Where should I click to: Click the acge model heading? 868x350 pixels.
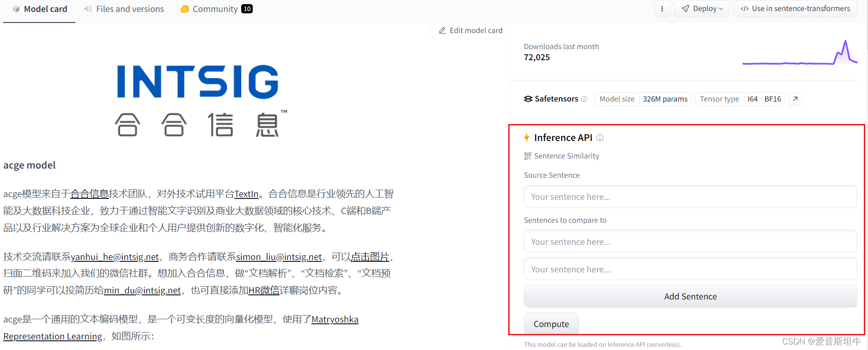click(29, 165)
